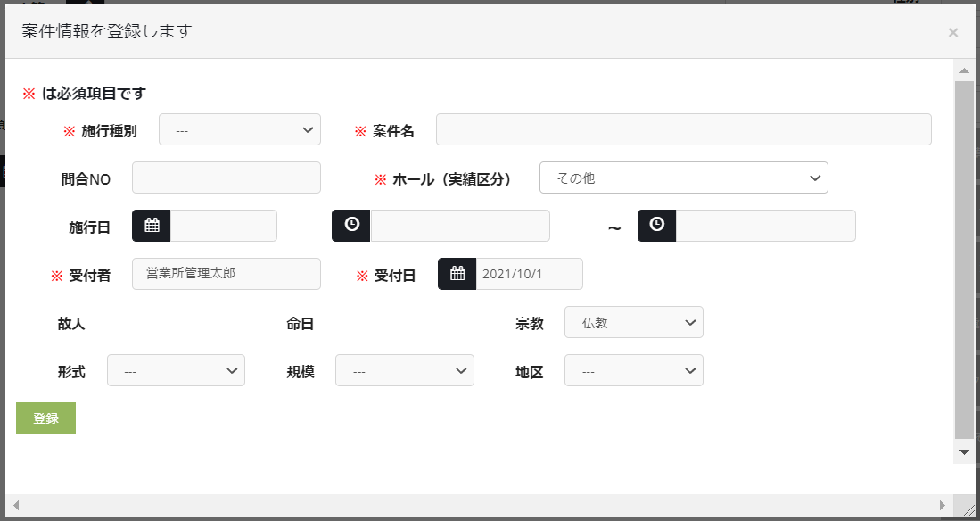Click the 受付者 field containing 営業所管理太郎

click(226, 274)
